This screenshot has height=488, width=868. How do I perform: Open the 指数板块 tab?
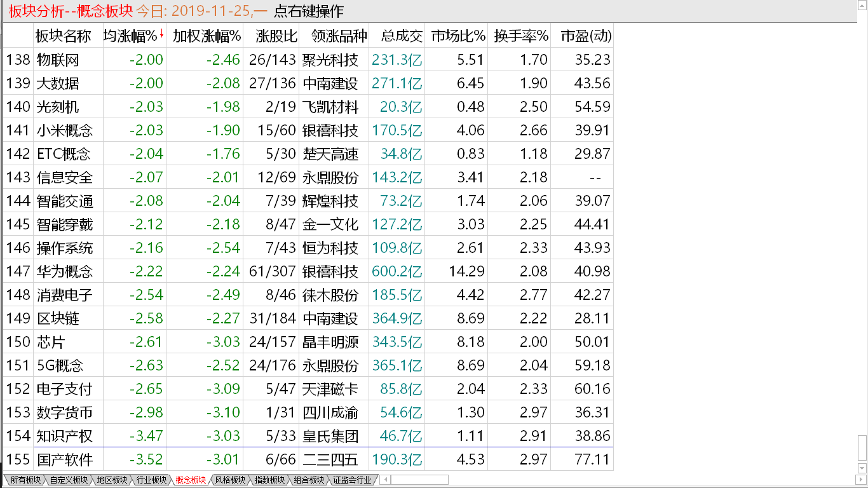pos(269,480)
